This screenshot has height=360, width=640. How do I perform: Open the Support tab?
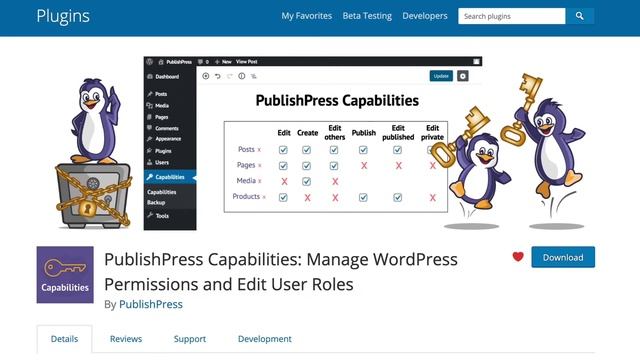[190, 339]
